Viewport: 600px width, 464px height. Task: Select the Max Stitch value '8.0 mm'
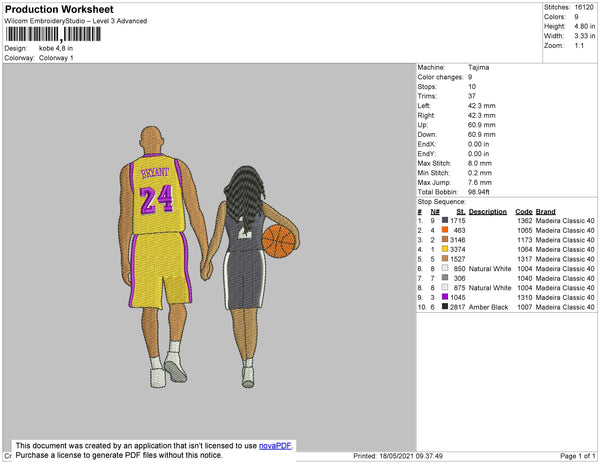[x=480, y=163]
